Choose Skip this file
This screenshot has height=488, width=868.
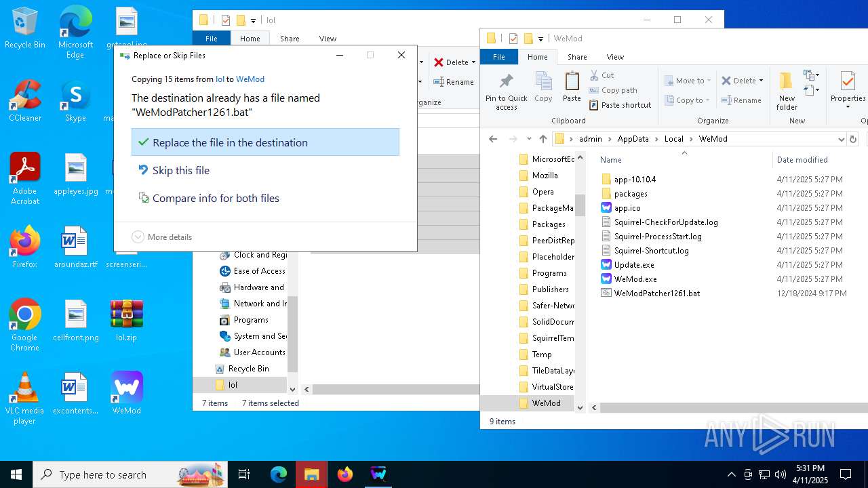click(x=265, y=170)
